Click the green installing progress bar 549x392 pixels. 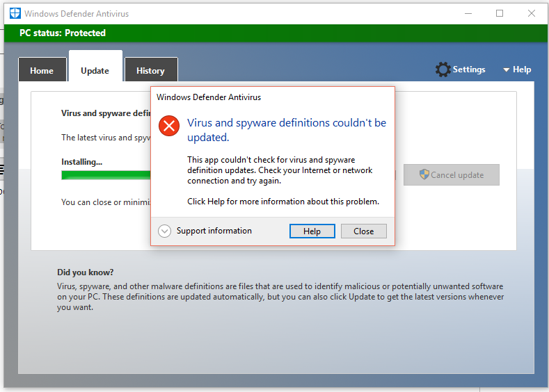click(106, 175)
